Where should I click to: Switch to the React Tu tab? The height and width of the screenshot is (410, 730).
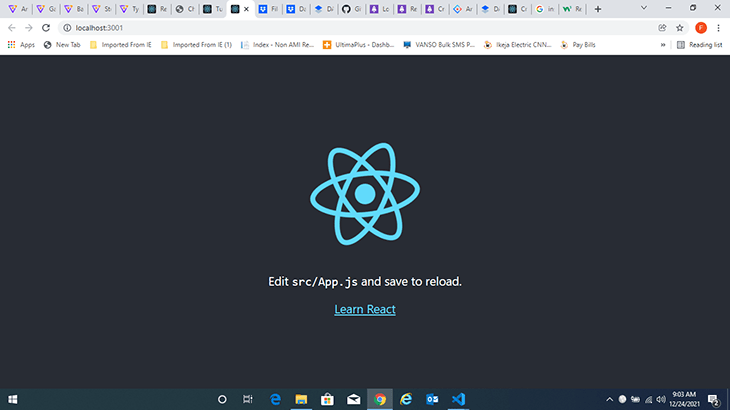coord(213,9)
